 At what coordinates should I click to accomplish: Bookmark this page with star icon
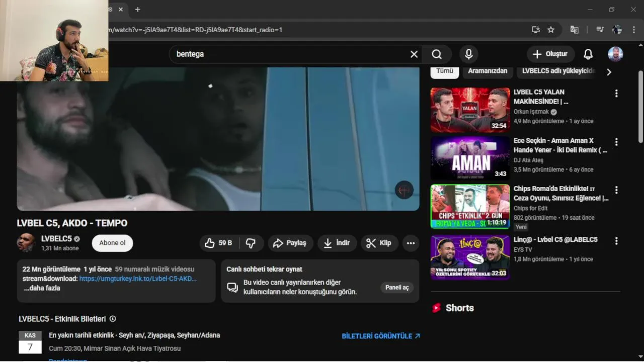(551, 30)
